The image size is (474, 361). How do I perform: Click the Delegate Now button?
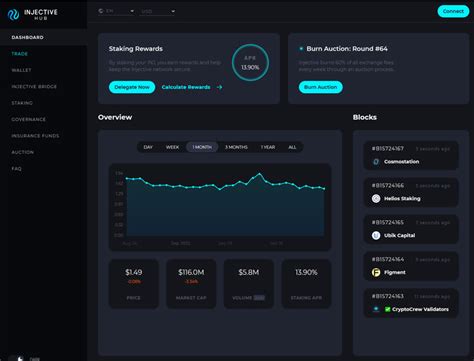(132, 87)
